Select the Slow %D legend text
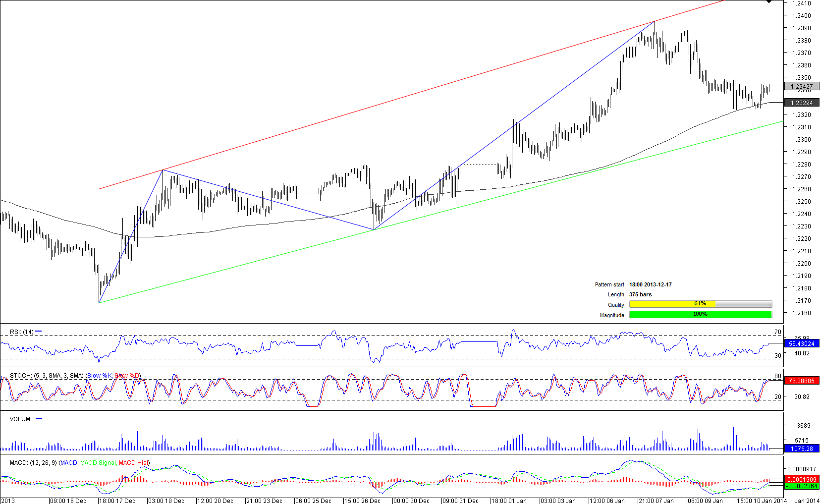Viewport: 820px width, 504px height. click(127, 376)
